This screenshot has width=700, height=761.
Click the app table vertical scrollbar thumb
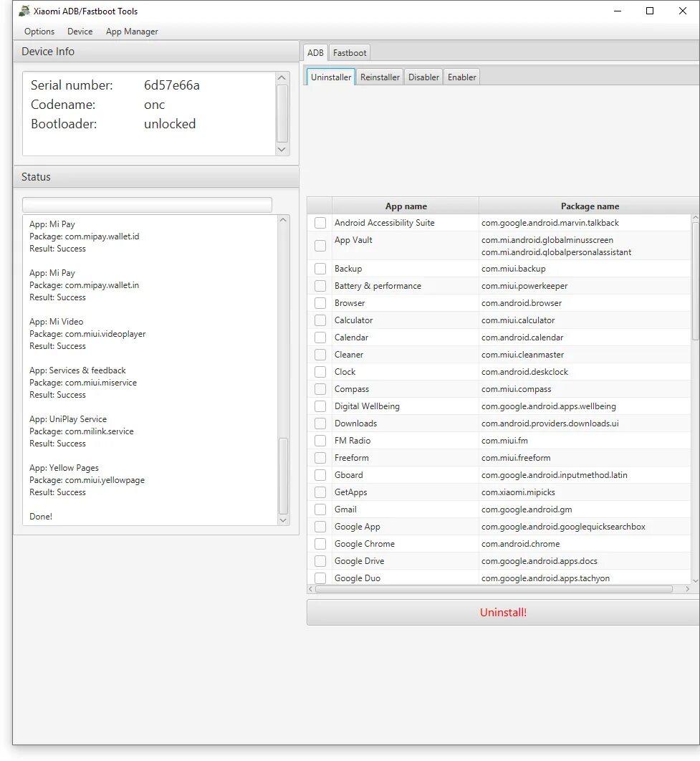point(695,280)
